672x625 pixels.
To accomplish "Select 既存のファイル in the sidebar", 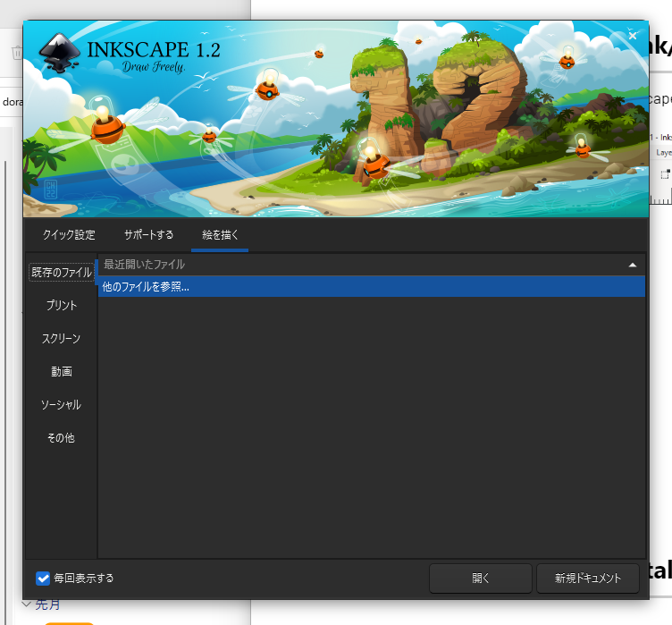I will pyautogui.click(x=62, y=273).
